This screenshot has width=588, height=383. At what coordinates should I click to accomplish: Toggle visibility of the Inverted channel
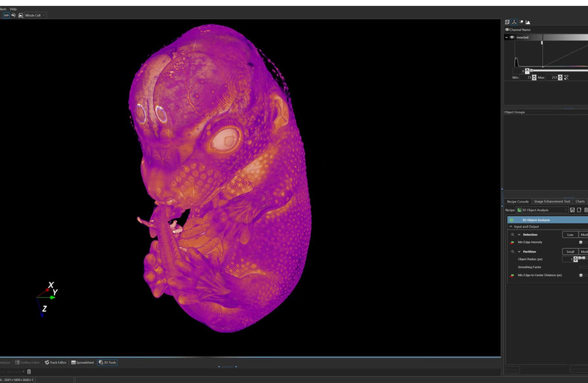click(x=512, y=37)
